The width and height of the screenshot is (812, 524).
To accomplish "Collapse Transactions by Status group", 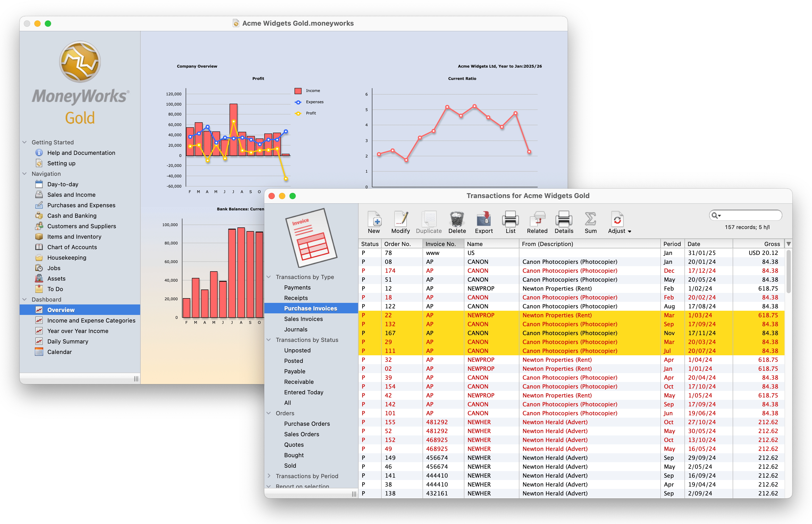I will [x=269, y=340].
